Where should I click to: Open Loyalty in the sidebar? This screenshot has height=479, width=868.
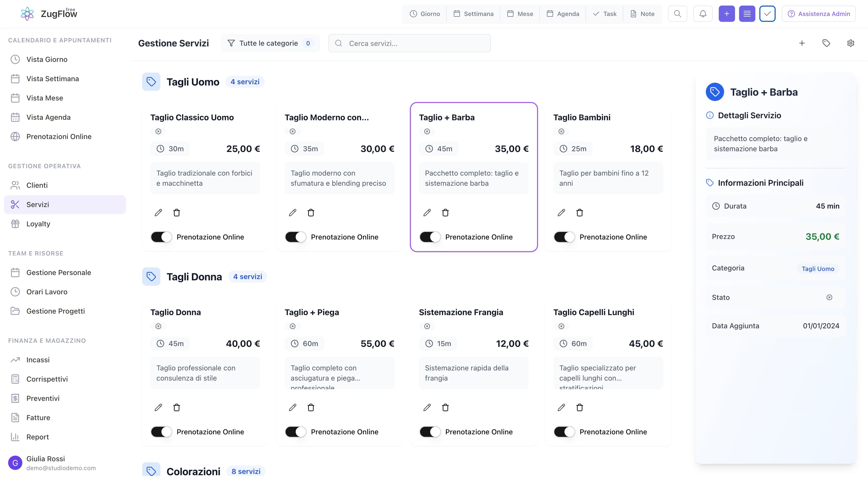(38, 224)
